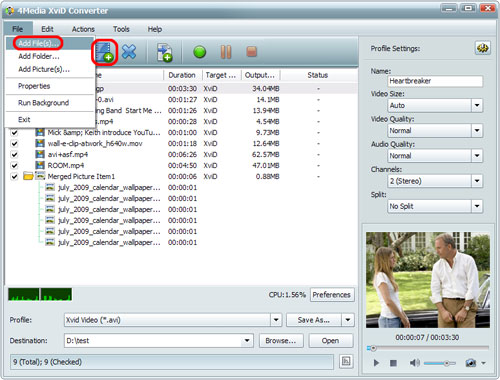Click the video preview thumbnail
This screenshot has width=500, height=380.
(x=428, y=280)
